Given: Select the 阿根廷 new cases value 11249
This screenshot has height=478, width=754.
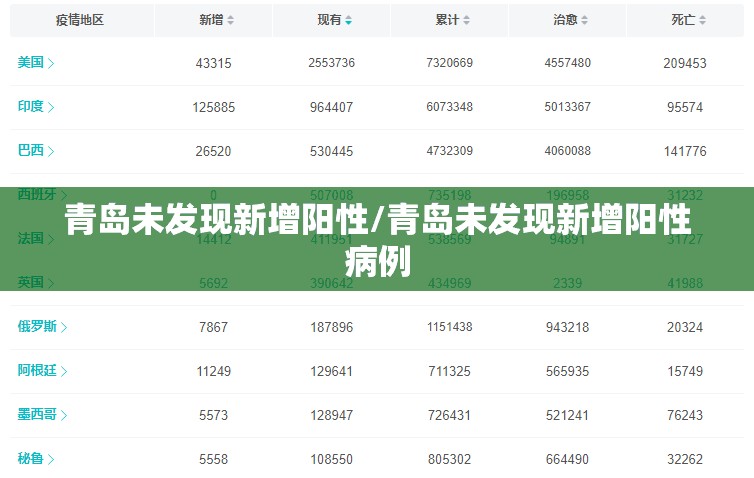Looking at the screenshot, I should [214, 372].
